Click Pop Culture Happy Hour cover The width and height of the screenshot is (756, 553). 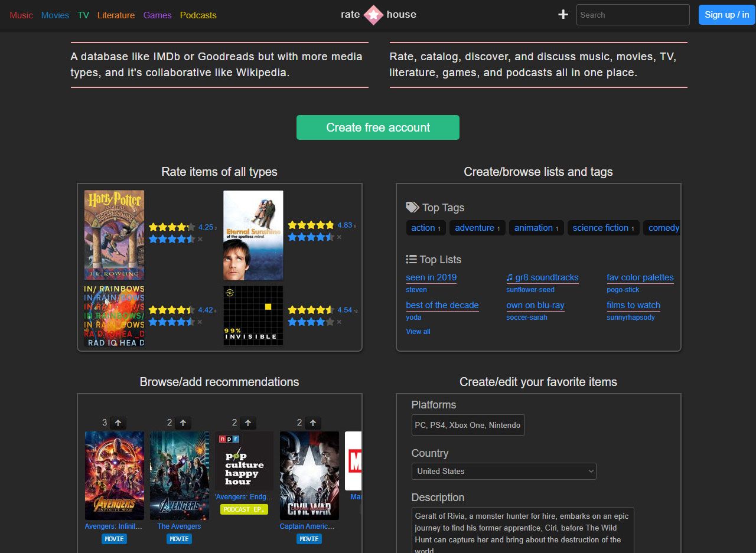point(245,461)
